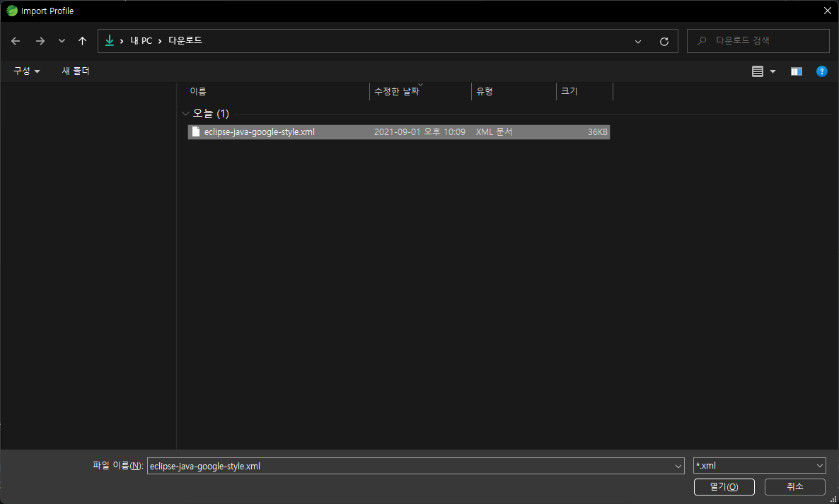
Task: Select '다운로드' in the address path
Action: [x=185, y=40]
